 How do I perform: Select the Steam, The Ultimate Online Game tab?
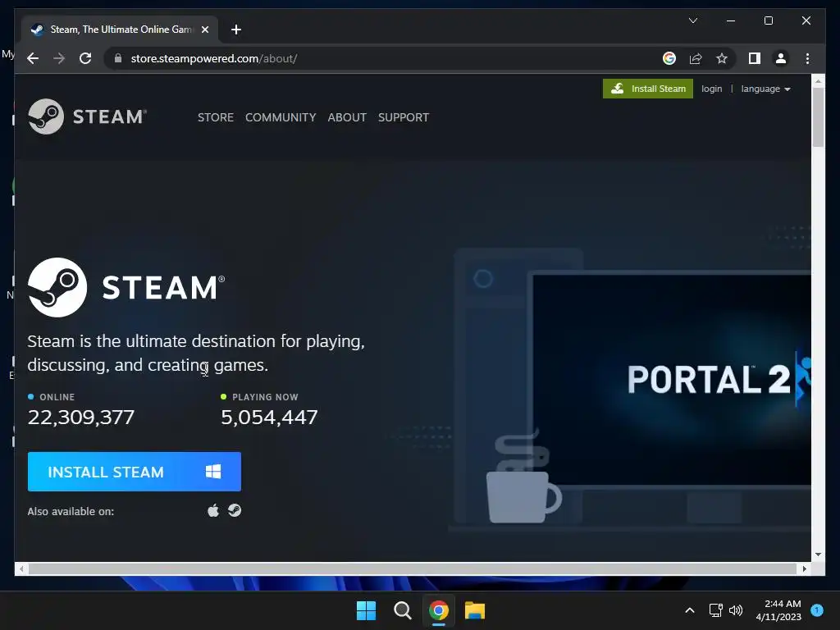tap(120, 30)
